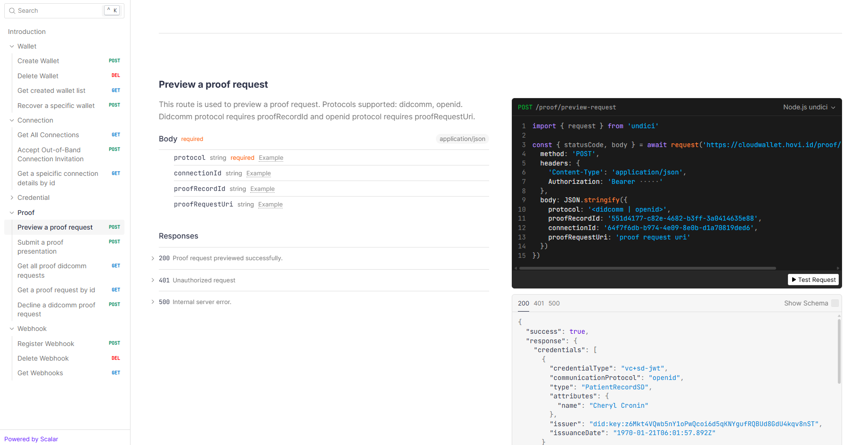Switch to the 500 response example tab
Screen dimensions: 868x445
coord(554,303)
